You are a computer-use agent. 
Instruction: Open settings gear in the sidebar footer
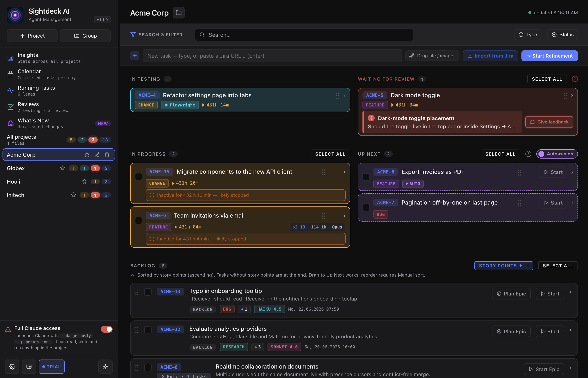point(12,367)
